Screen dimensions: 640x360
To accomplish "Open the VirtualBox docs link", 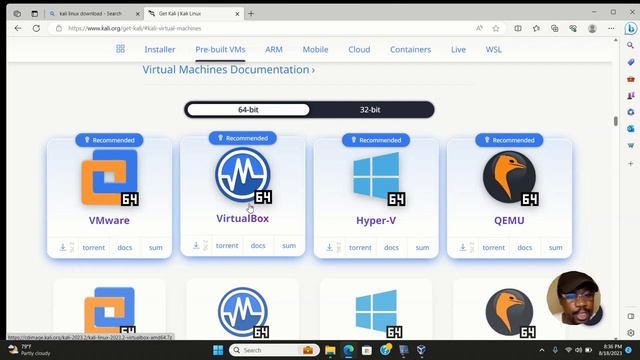I will pyautogui.click(x=258, y=245).
